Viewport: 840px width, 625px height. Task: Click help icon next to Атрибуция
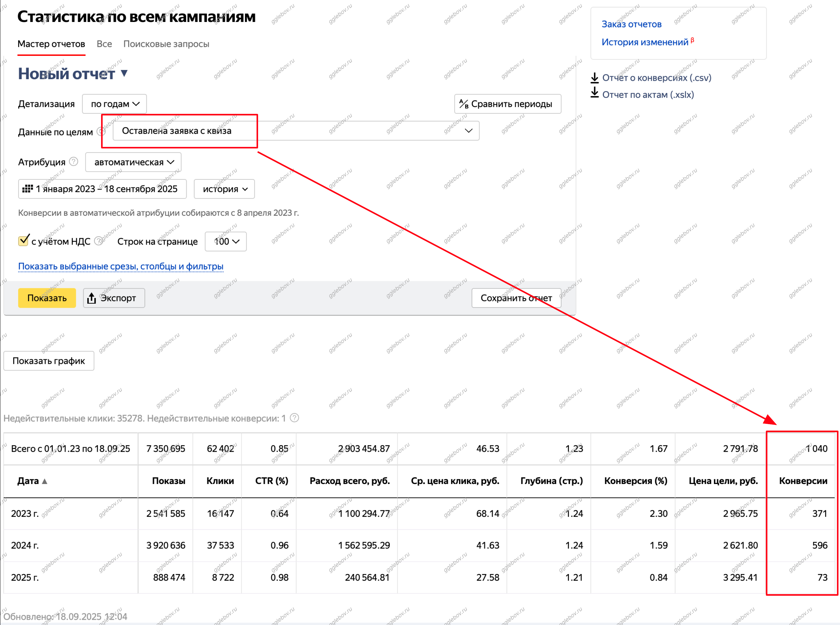74,162
